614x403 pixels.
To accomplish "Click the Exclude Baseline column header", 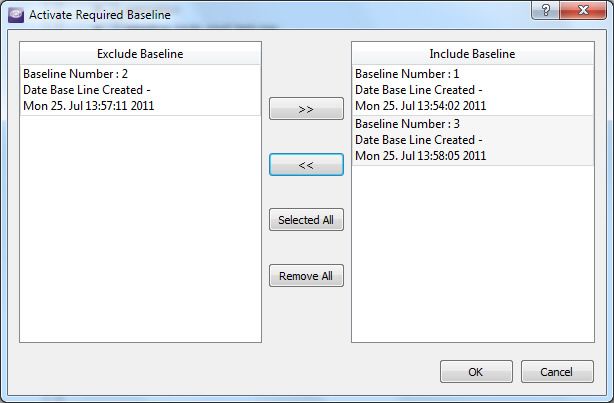I will click(x=140, y=53).
